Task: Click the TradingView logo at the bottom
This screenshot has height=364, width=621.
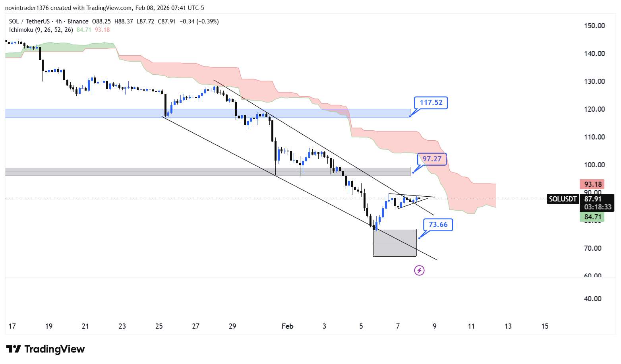Action: point(45,349)
